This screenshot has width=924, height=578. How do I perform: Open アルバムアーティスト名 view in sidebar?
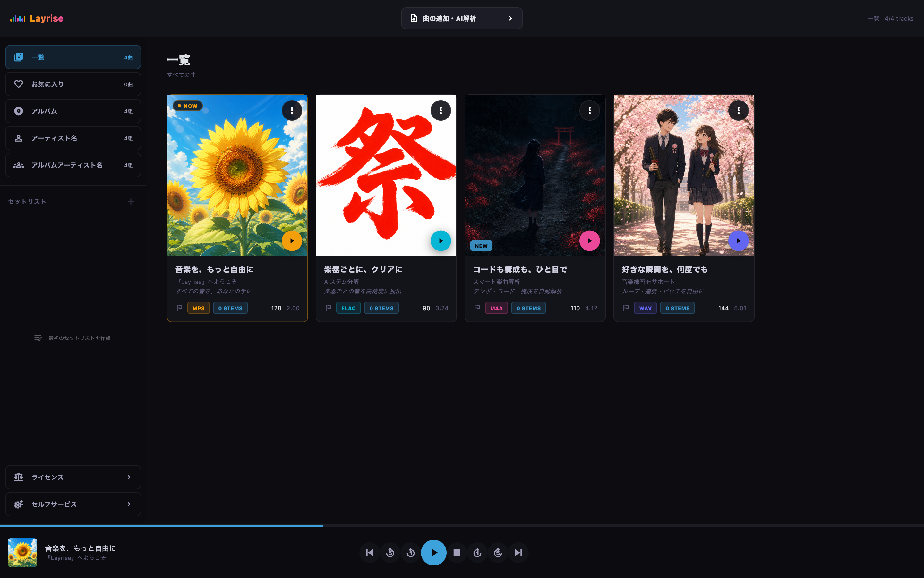click(73, 165)
